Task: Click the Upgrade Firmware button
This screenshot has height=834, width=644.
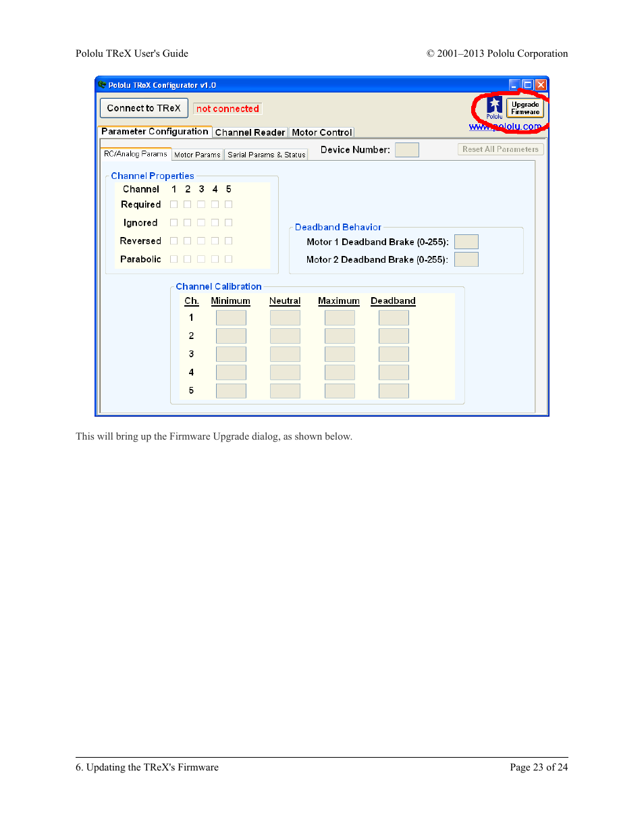Action: click(525, 108)
